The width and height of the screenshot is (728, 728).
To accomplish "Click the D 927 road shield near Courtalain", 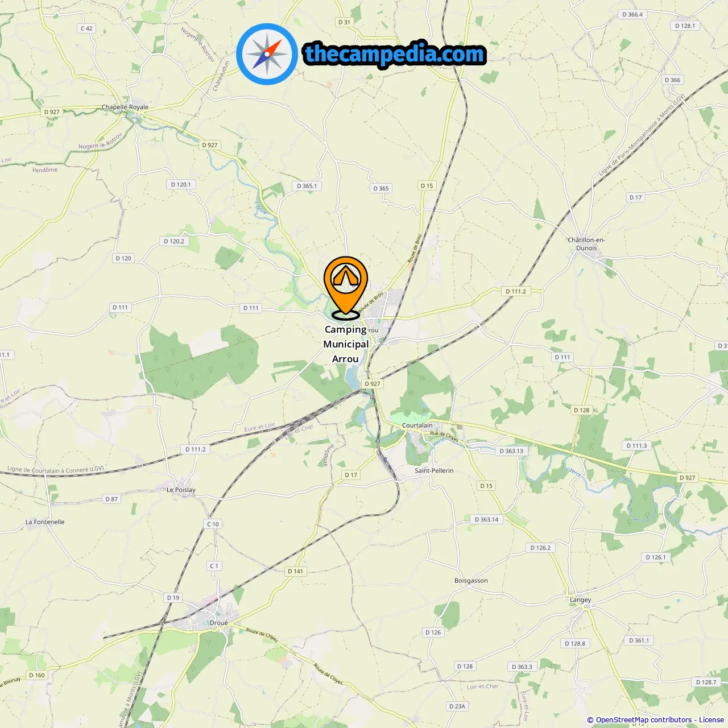I will pos(373,384).
